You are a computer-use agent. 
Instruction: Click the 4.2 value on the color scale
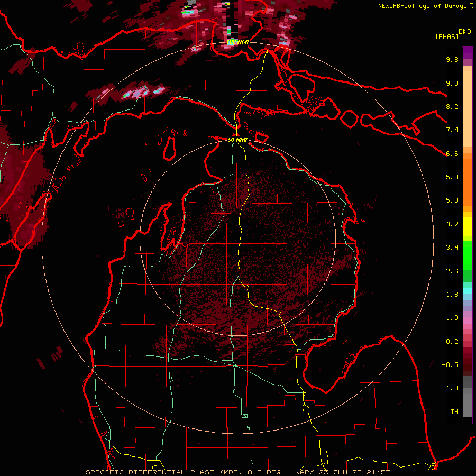[x=452, y=224]
